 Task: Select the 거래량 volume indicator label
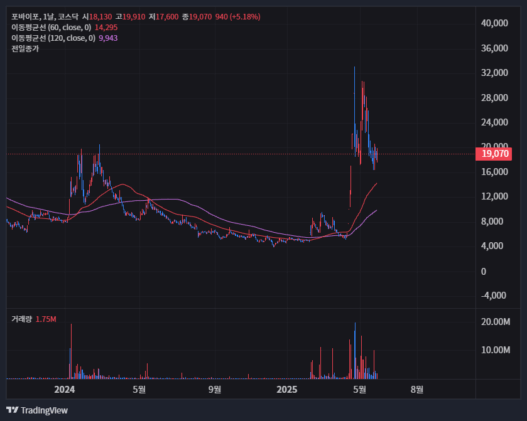[x=22, y=319]
